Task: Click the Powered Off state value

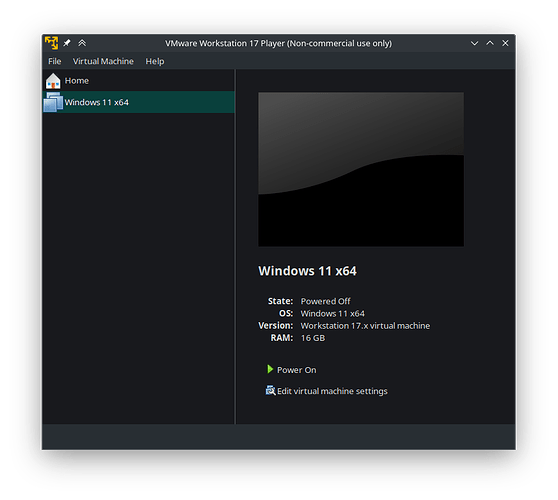Action: (325, 301)
